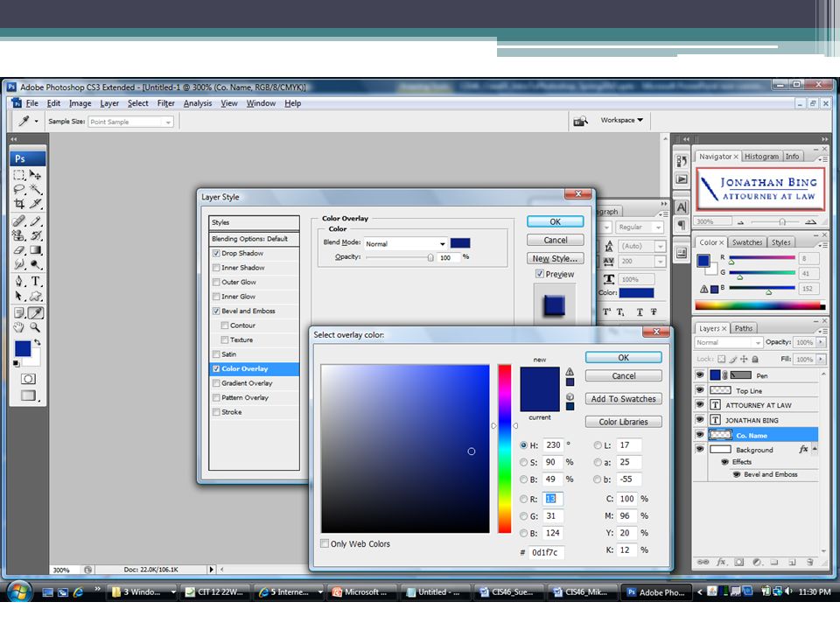
Task: Open the Sample Size dropdown
Action: [x=130, y=122]
